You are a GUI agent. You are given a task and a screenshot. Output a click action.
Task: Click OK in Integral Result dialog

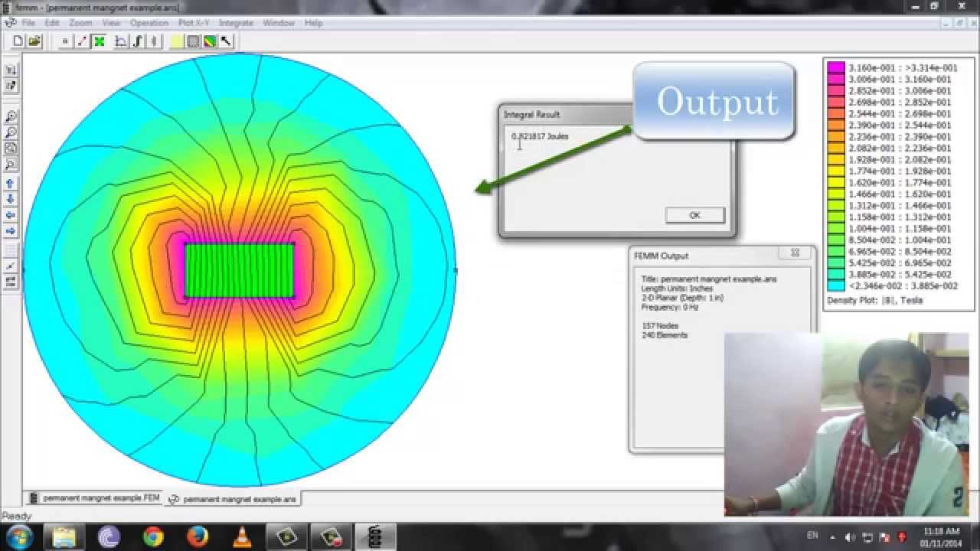694,215
